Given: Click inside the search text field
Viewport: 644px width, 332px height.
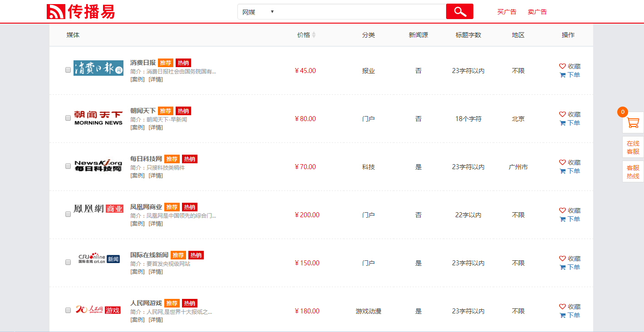Looking at the screenshot, I should 361,12.
